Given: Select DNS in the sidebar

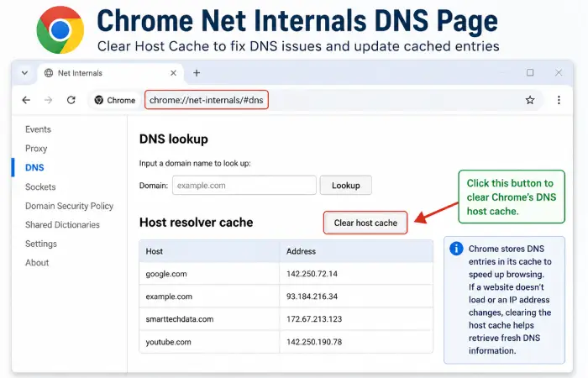Looking at the screenshot, I should (34, 168).
